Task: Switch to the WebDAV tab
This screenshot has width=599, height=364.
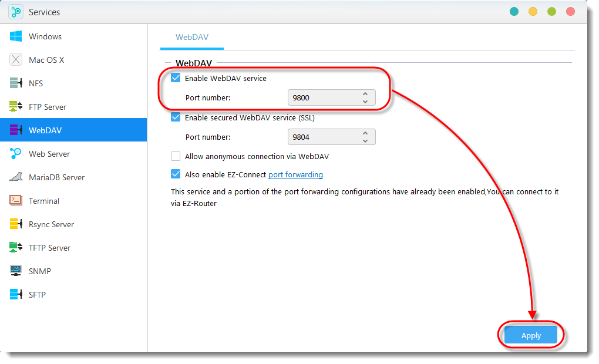Action: pos(191,37)
